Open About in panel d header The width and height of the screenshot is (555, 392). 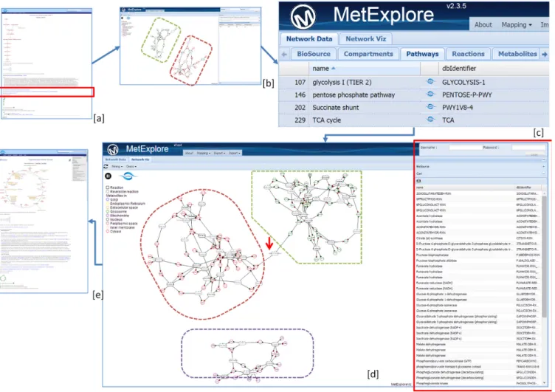(189, 153)
